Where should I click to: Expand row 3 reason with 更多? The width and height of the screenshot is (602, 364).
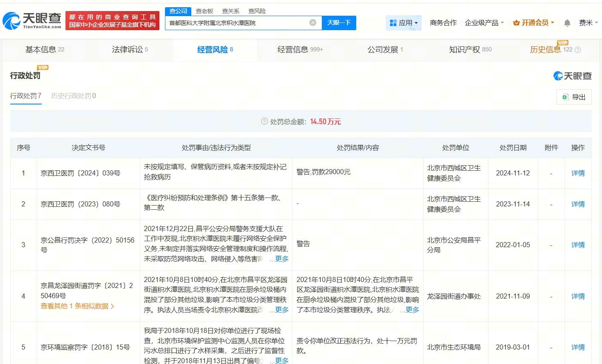(281, 259)
